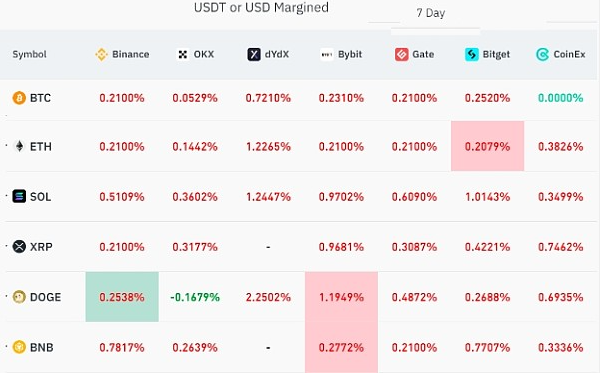The width and height of the screenshot is (600, 373).
Task: Click the OKX exchange logo icon
Action: 183,54
